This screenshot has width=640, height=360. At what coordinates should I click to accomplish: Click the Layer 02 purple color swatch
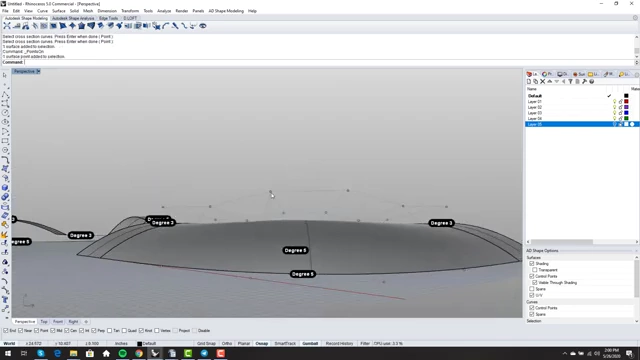pos(626,107)
